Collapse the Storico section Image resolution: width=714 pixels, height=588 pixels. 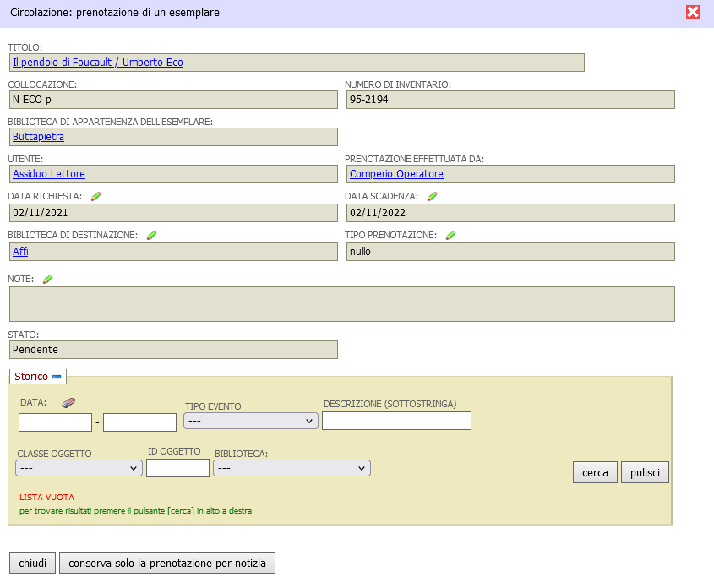[x=57, y=377]
